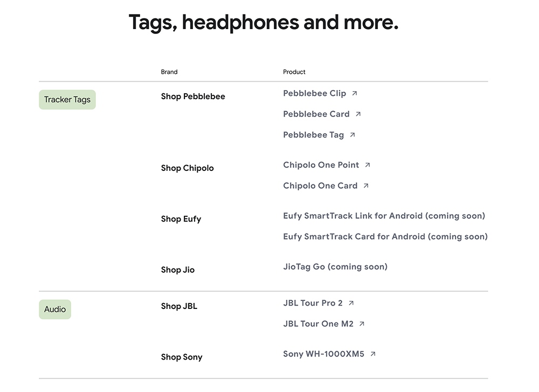Click the external arrow next to Chipolo One Card
Screen dimensions: 539x392
click(x=366, y=185)
